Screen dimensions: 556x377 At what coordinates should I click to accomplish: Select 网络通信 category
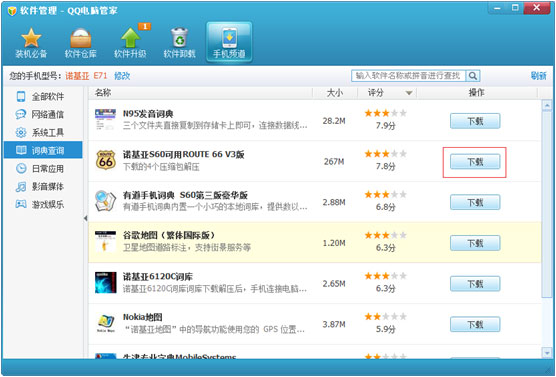click(x=43, y=115)
